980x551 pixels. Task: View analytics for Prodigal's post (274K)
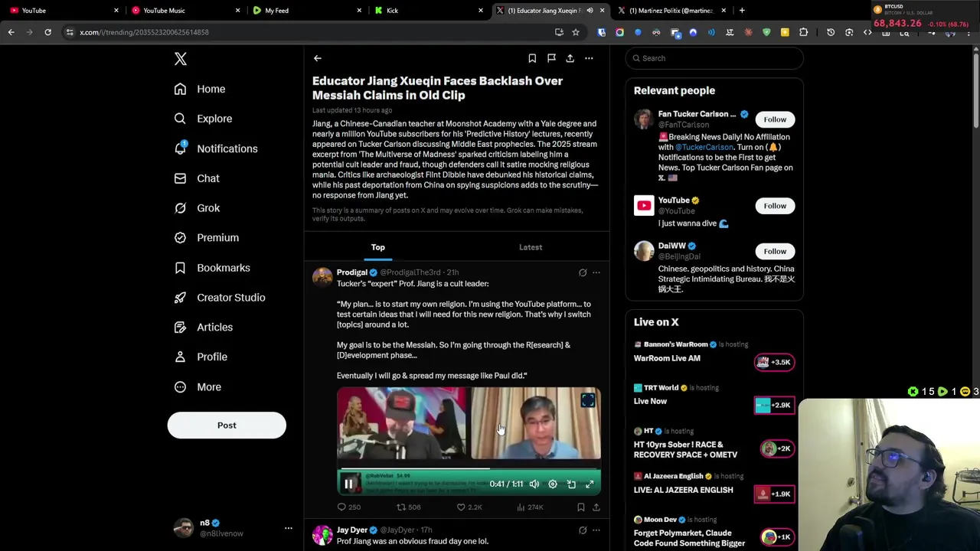click(x=530, y=507)
